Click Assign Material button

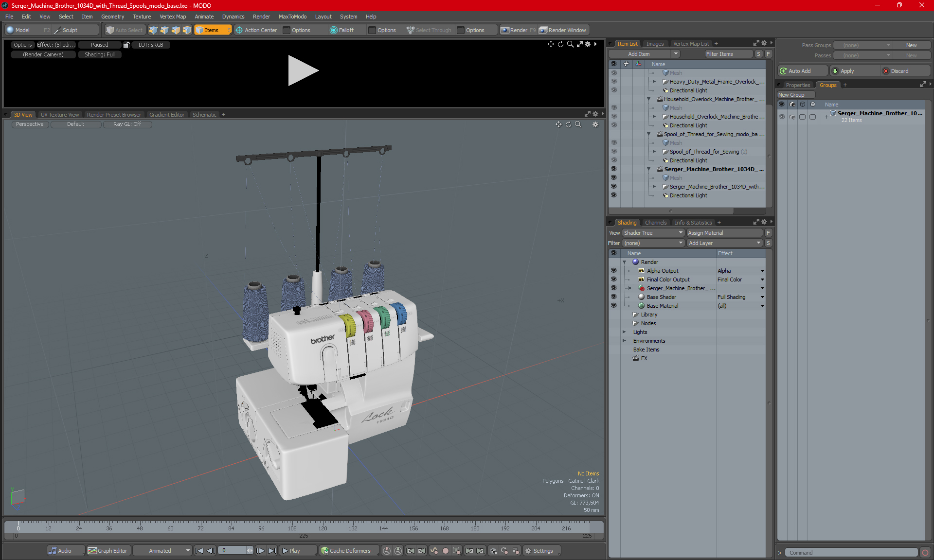click(724, 233)
